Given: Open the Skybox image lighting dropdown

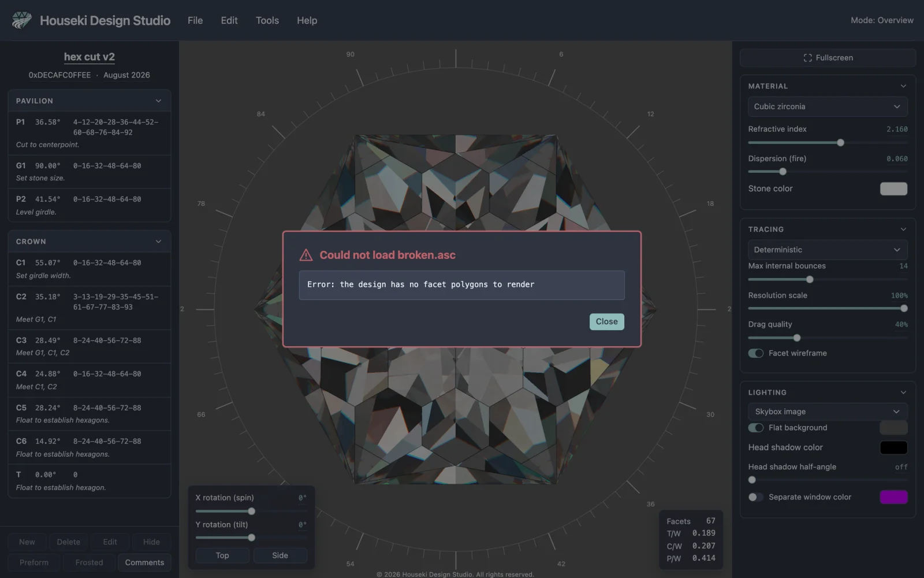Looking at the screenshot, I should tap(828, 412).
